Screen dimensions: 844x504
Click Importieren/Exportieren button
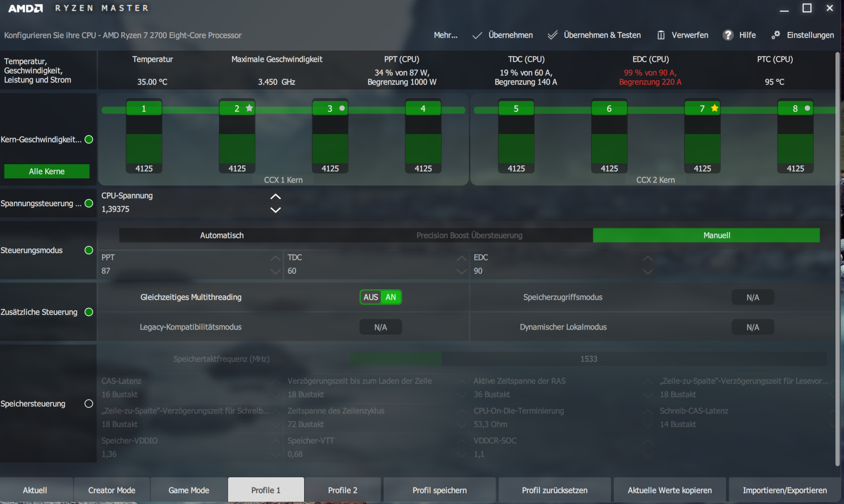pos(785,490)
